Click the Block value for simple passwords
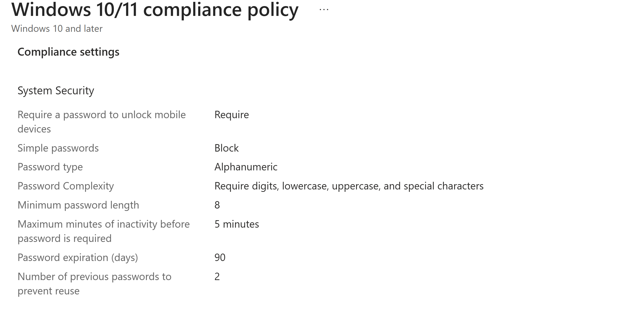Screen dimensions: 644x314 coord(227,148)
